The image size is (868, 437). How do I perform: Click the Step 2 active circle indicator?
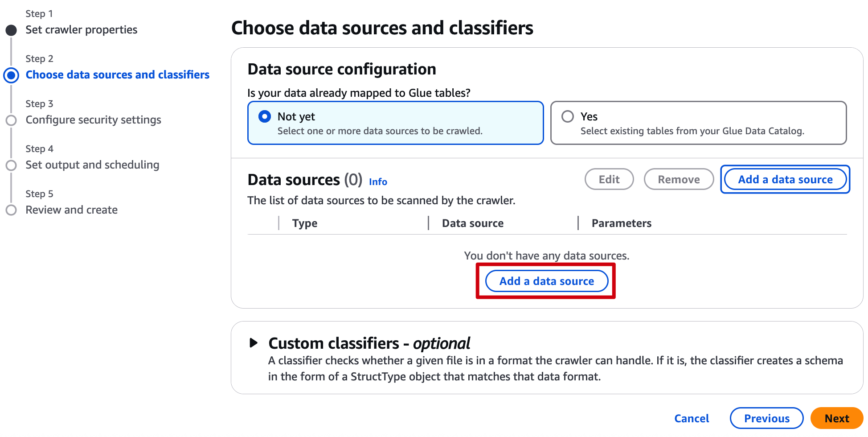point(11,75)
